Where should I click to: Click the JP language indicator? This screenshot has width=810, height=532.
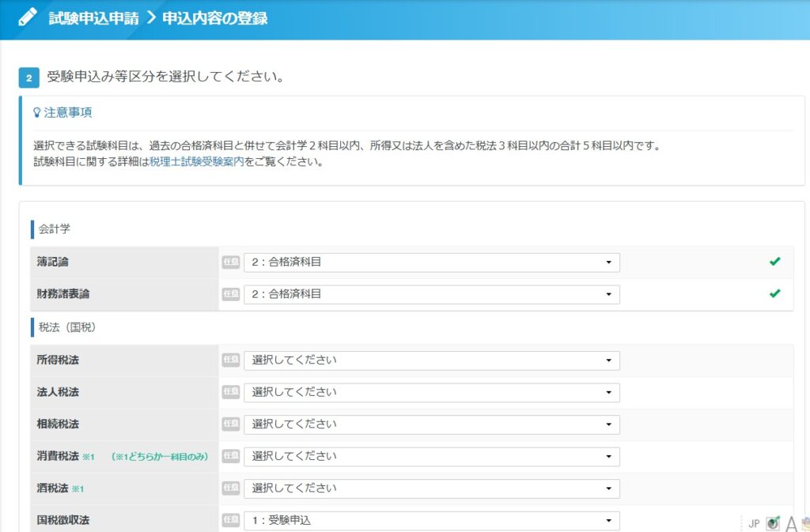(x=754, y=523)
